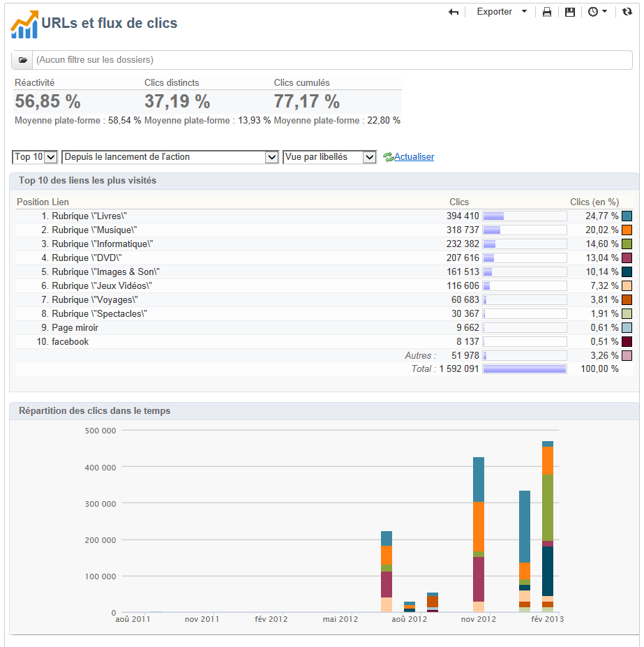Click the Clics cumulés 77,17 % value
The height and width of the screenshot is (647, 644).
click(x=307, y=101)
